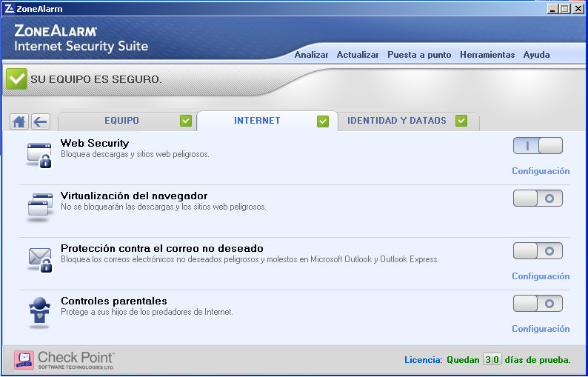Click the green checkmark status icon
Screen dimensions: 588x377
point(16,79)
